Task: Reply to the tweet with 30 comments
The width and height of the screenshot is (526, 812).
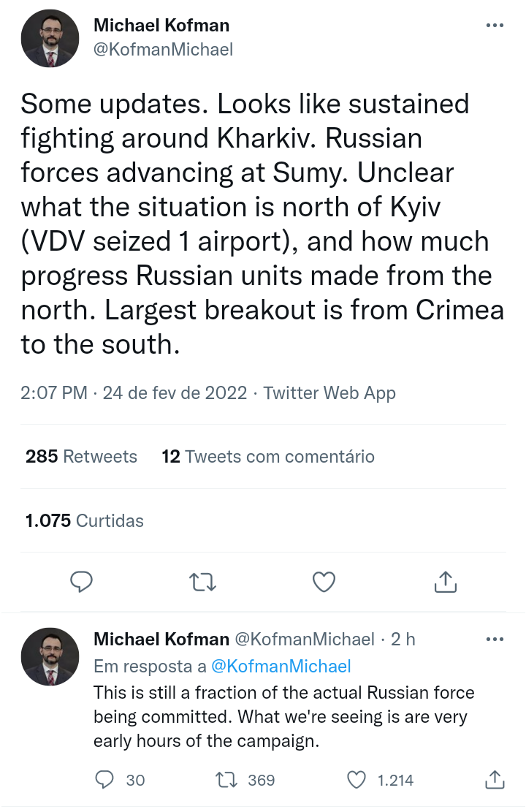Action: (105, 780)
